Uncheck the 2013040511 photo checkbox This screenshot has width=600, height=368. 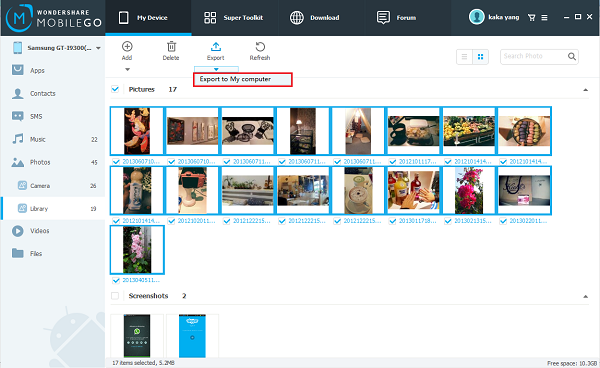(116, 280)
